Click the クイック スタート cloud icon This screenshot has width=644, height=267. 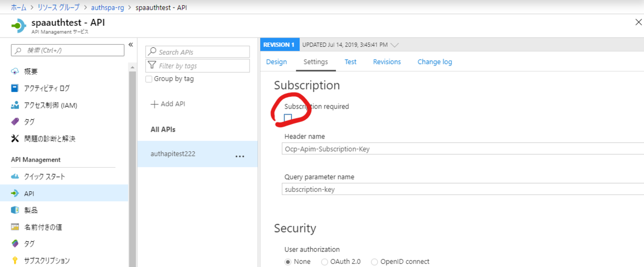(16, 177)
